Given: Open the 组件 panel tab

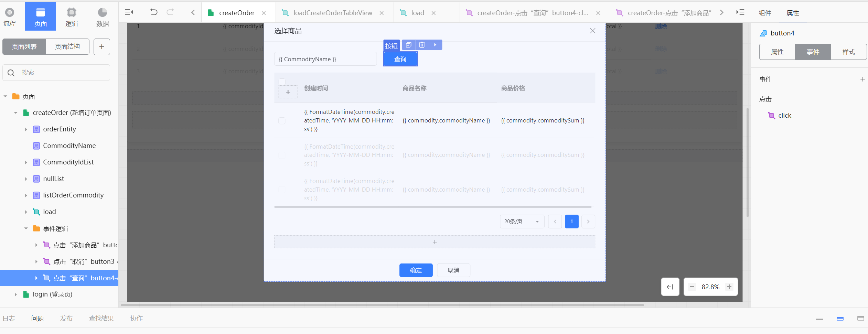Looking at the screenshot, I should 765,13.
